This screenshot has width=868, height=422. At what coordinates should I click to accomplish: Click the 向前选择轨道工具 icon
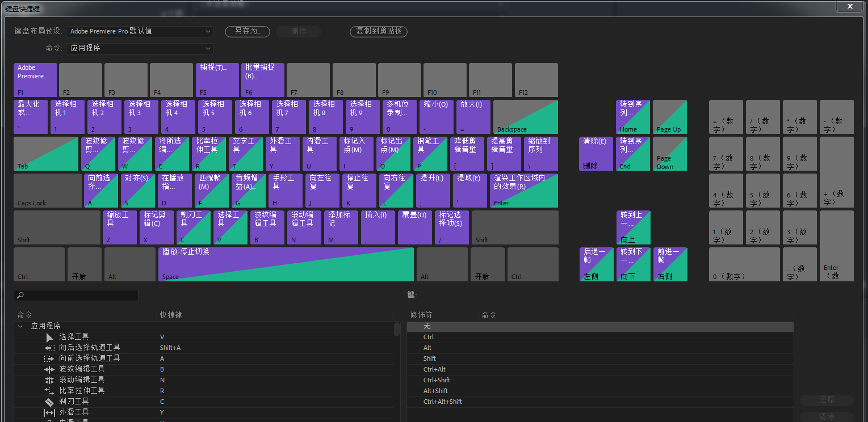tap(49, 358)
